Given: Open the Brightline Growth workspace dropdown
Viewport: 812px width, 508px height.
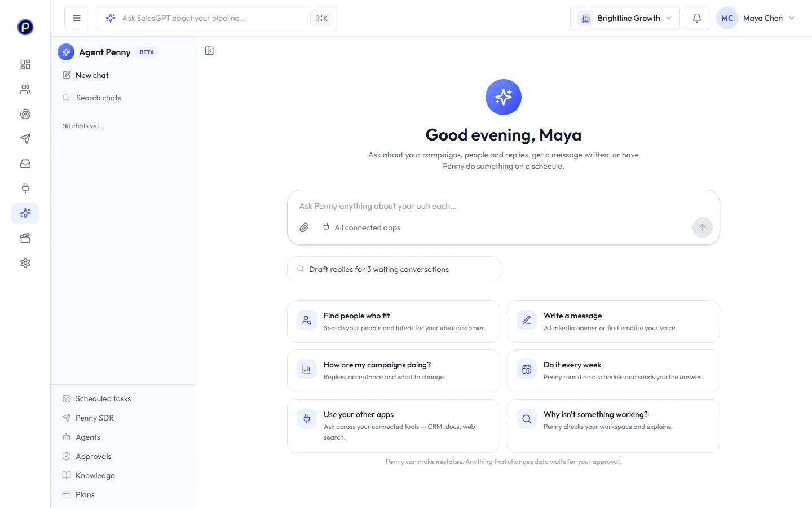Looking at the screenshot, I should 625,18.
